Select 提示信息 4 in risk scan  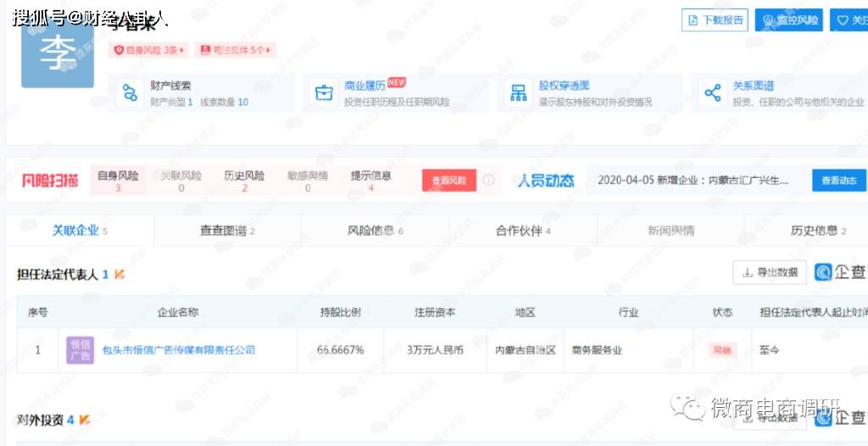click(x=371, y=181)
